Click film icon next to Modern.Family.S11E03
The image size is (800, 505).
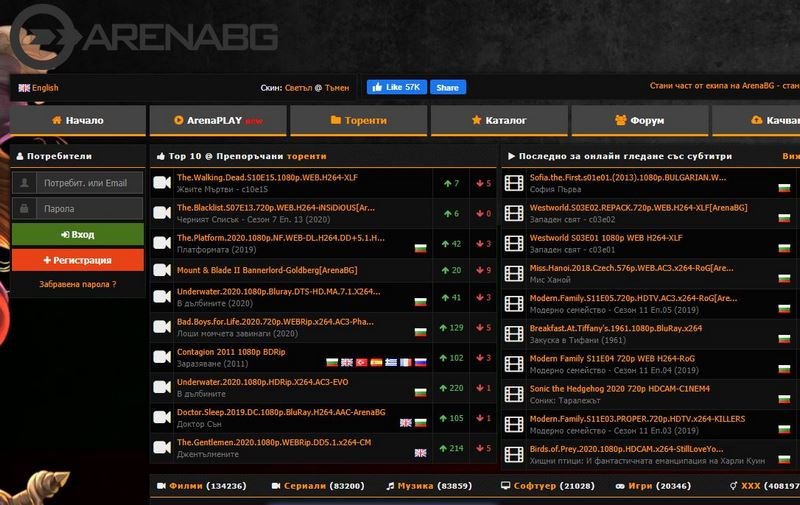click(514, 423)
